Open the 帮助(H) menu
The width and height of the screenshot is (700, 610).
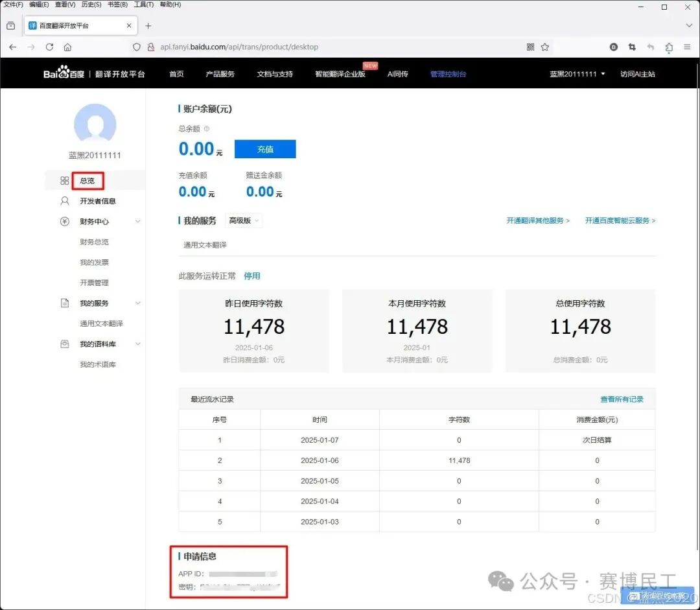pos(170,5)
